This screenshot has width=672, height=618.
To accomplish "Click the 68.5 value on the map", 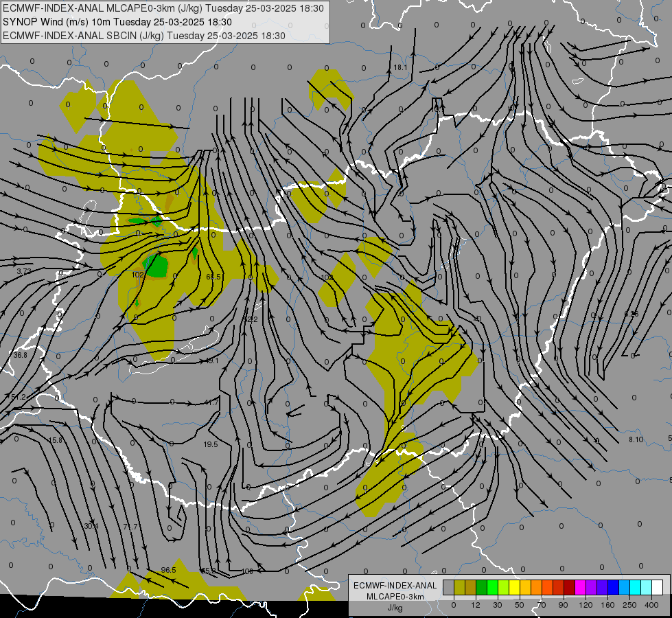I will (x=213, y=277).
